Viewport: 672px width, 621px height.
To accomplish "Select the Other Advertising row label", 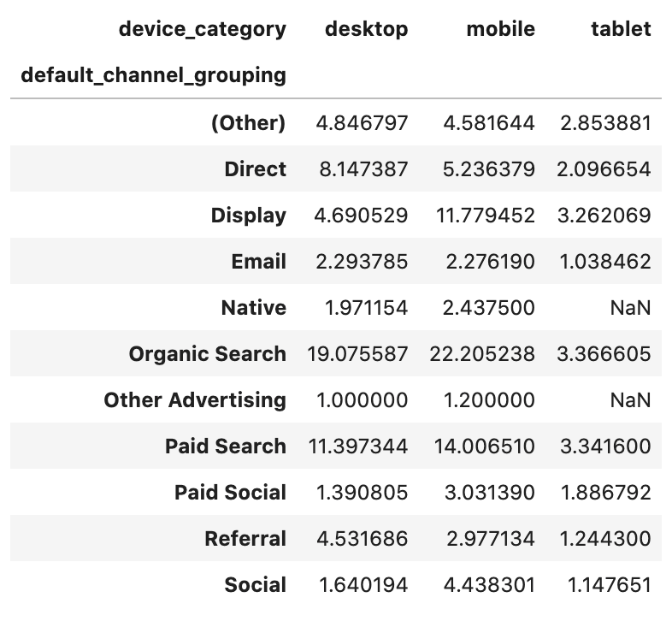I will 195,399.
